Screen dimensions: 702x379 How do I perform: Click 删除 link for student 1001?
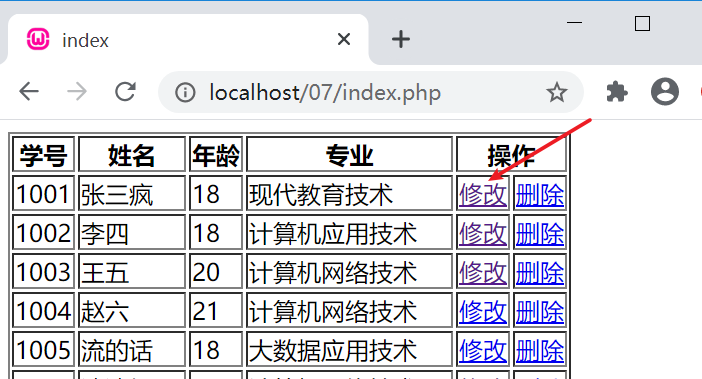point(539,195)
